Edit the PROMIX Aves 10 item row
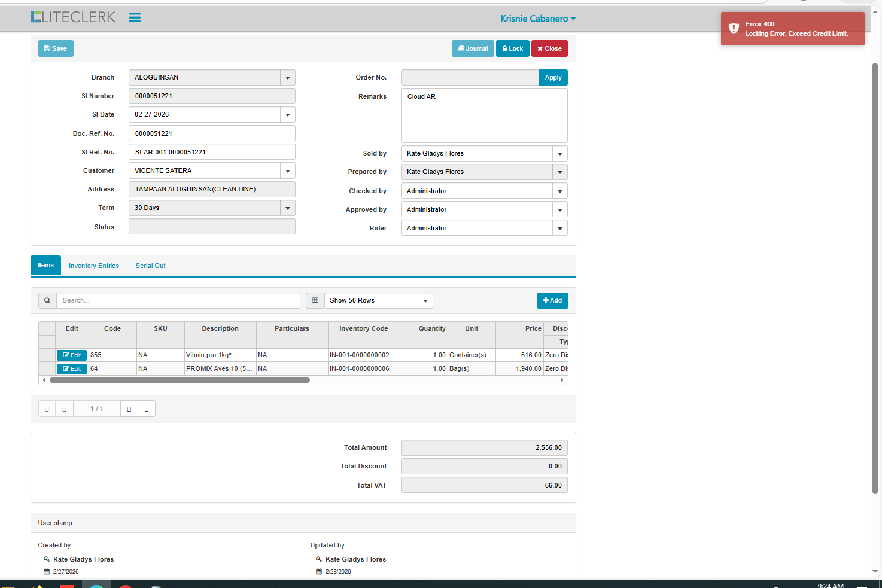 [x=72, y=369]
